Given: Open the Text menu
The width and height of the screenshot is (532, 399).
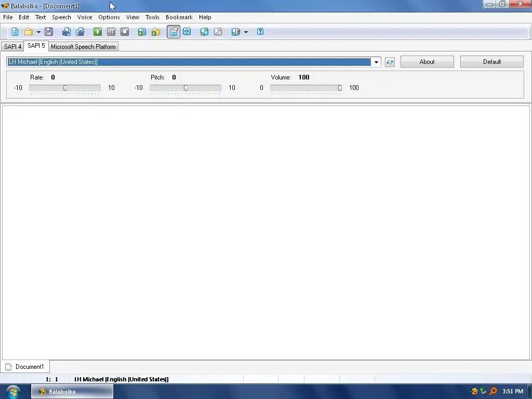Looking at the screenshot, I should point(41,17).
